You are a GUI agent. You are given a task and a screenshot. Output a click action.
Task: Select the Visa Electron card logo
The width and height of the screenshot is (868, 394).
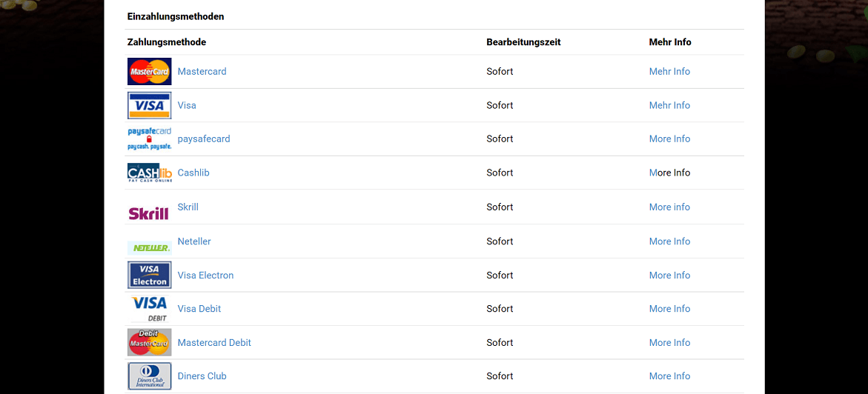pyautogui.click(x=149, y=275)
